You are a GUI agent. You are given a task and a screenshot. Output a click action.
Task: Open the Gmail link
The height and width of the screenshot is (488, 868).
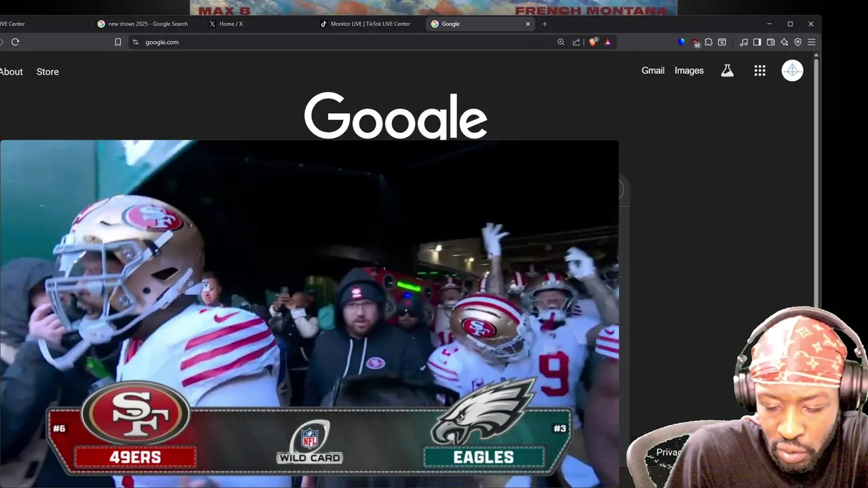click(x=653, y=70)
